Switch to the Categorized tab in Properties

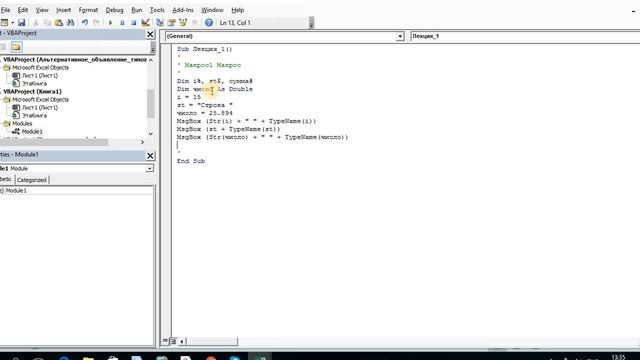click(x=31, y=180)
